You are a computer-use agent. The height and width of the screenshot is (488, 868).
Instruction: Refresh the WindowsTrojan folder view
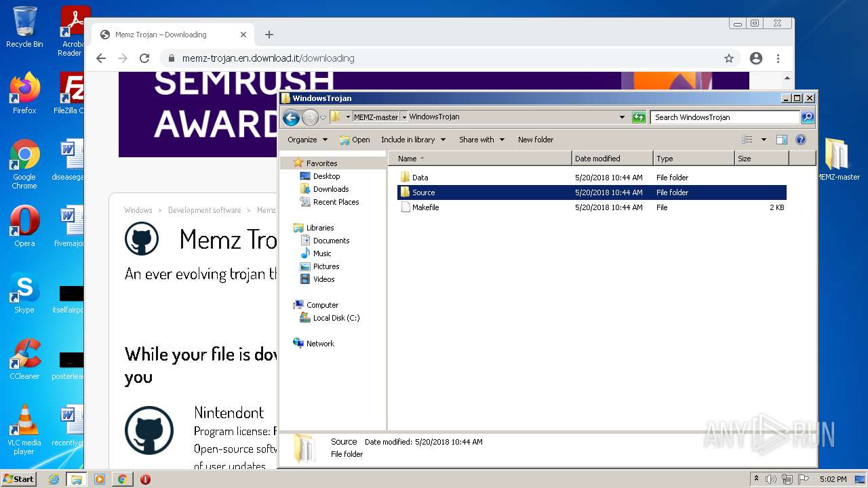(638, 117)
